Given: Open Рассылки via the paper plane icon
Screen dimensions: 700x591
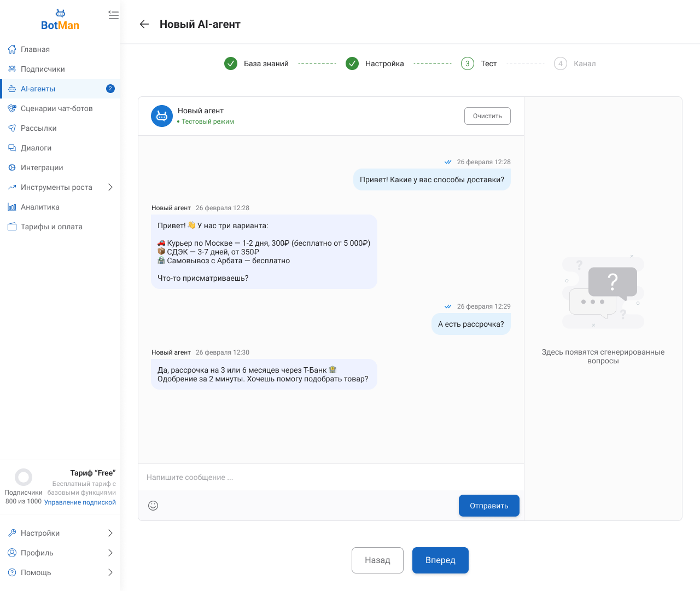Looking at the screenshot, I should [12, 128].
